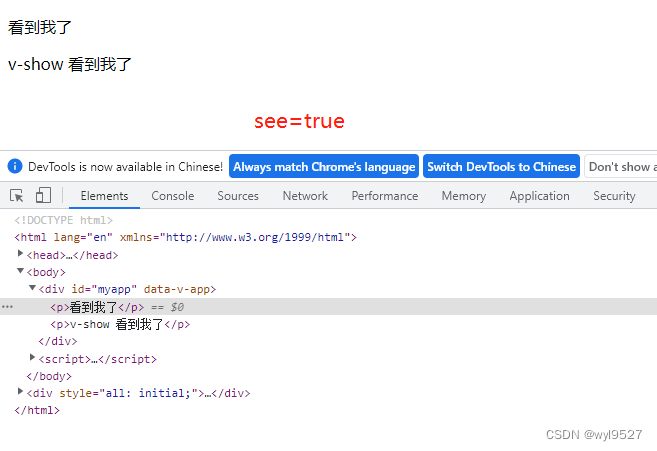Viewport: 657px width, 451px height.
Task: Select the html lang="en" element row
Action: pyautogui.click(x=185, y=237)
